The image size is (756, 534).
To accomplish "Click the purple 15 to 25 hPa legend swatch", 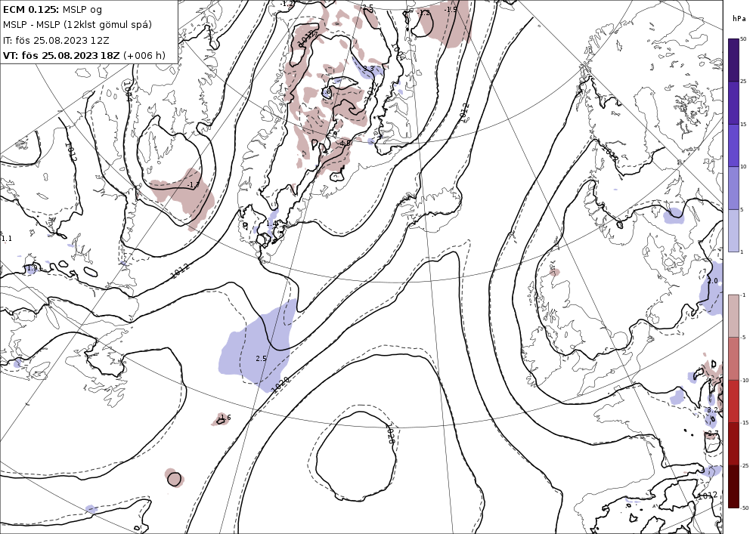I will (x=733, y=103).
